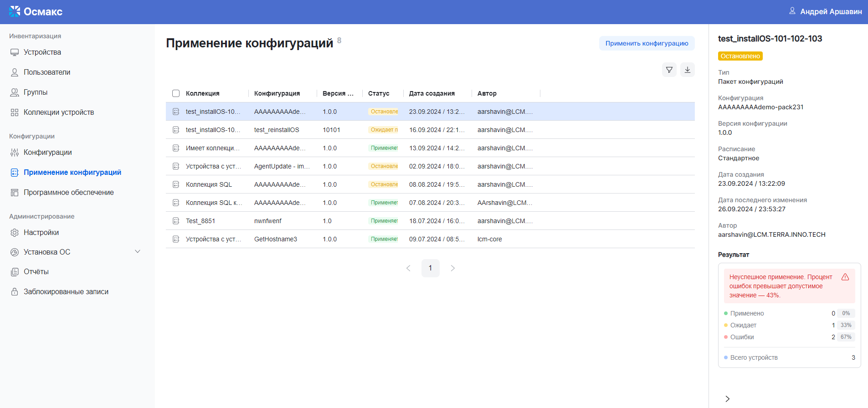Collapse the details panel with bottom chevron
The image size is (868, 408).
coord(727,399)
